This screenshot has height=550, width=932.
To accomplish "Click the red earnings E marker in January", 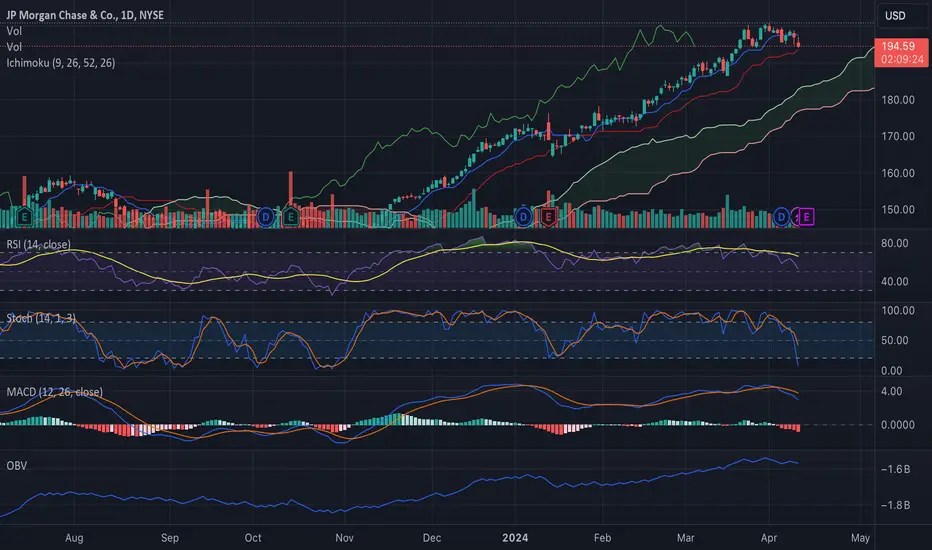I will 548,216.
